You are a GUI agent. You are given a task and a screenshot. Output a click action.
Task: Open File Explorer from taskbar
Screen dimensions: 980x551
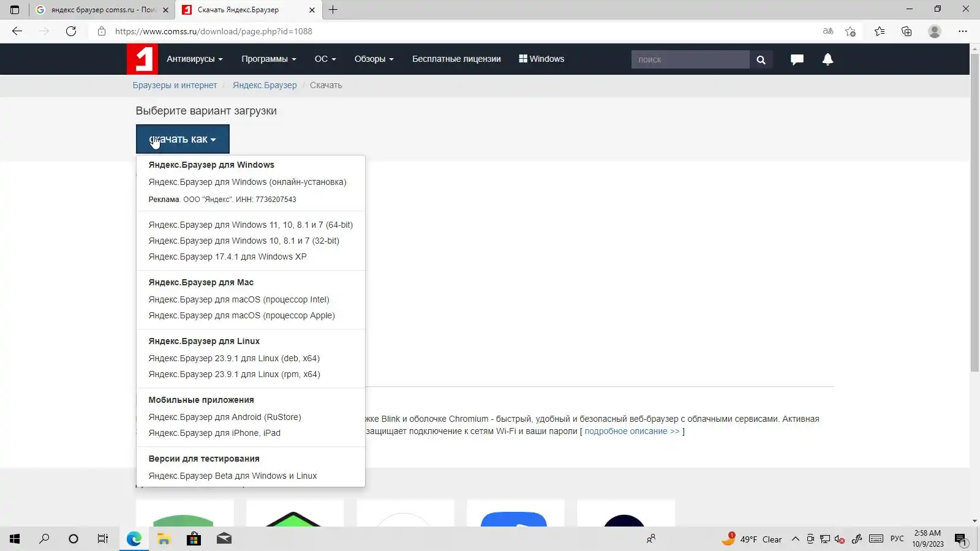tap(164, 539)
